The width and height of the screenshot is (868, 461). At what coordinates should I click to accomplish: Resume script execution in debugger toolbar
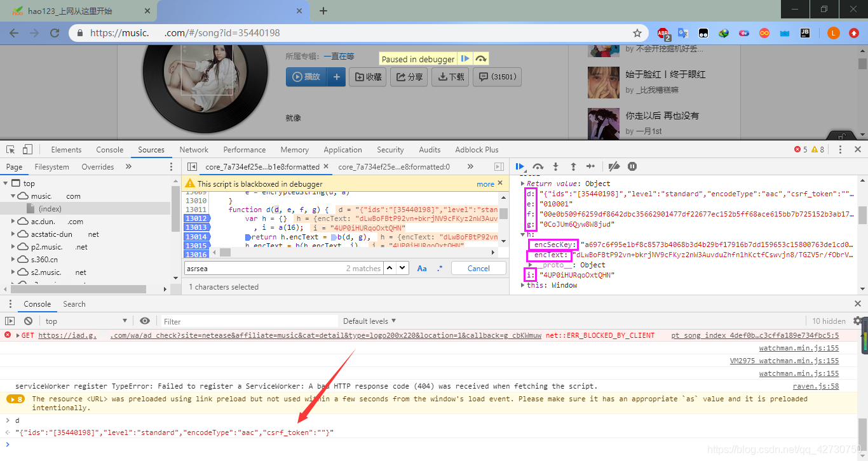520,166
